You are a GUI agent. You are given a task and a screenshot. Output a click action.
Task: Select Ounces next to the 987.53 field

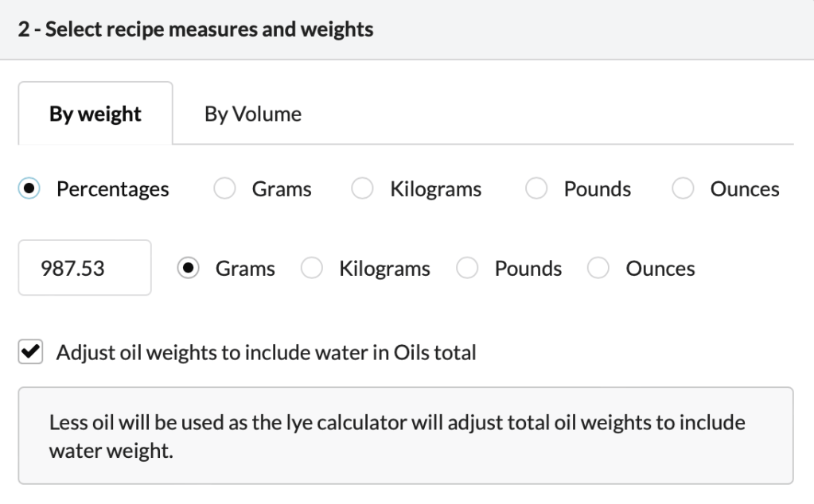599,269
